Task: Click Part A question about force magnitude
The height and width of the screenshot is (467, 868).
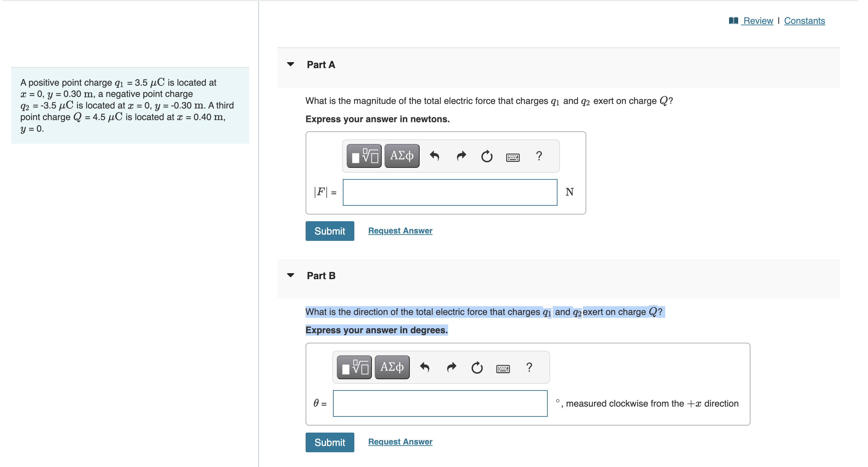Action: coord(489,101)
